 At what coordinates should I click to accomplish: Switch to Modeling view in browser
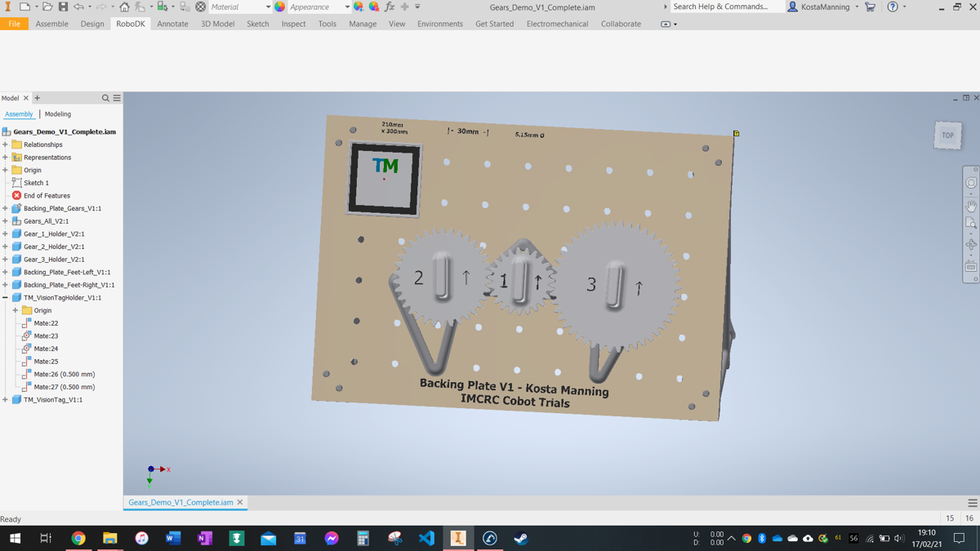coord(57,114)
